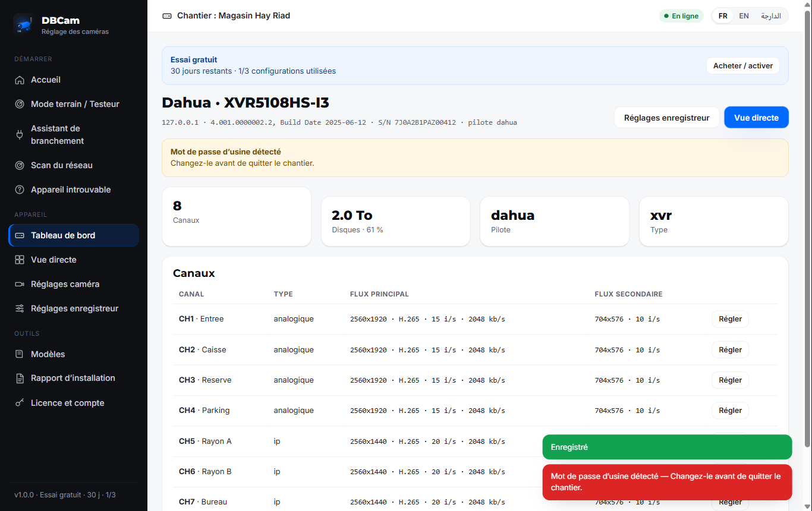Click the document icon beside Rapport d'installation

point(20,378)
